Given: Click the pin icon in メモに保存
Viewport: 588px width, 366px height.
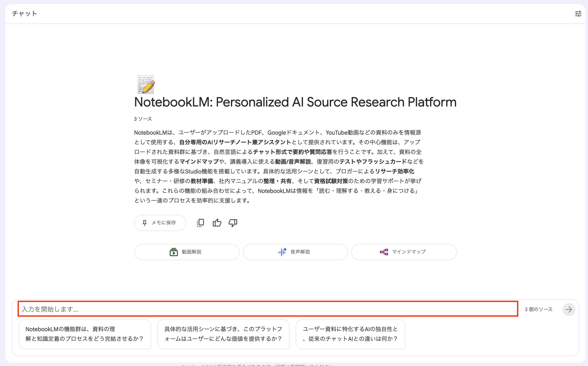Looking at the screenshot, I should coord(145,223).
